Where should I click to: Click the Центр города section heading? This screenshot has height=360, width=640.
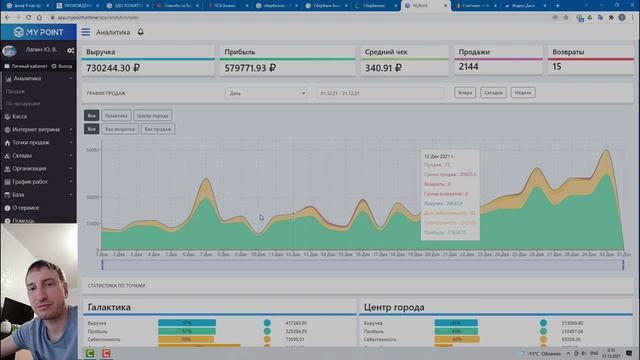(394, 307)
